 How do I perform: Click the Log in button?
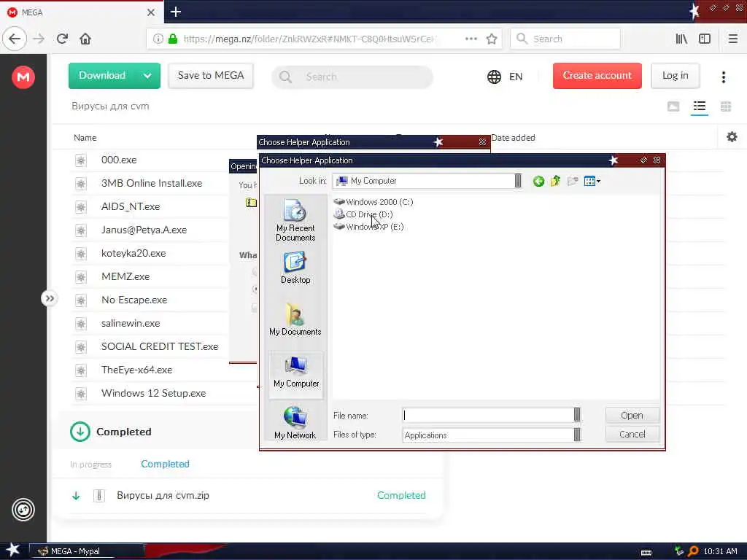[x=675, y=76]
